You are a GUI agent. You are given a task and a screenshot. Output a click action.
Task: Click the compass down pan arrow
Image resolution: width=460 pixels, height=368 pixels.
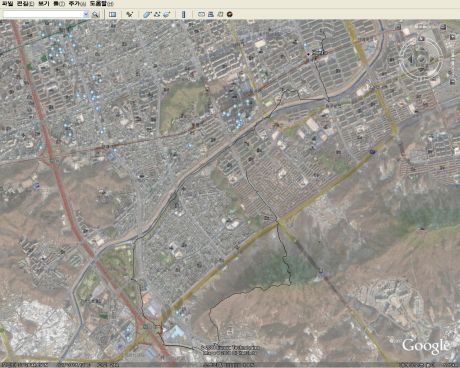(421, 70)
